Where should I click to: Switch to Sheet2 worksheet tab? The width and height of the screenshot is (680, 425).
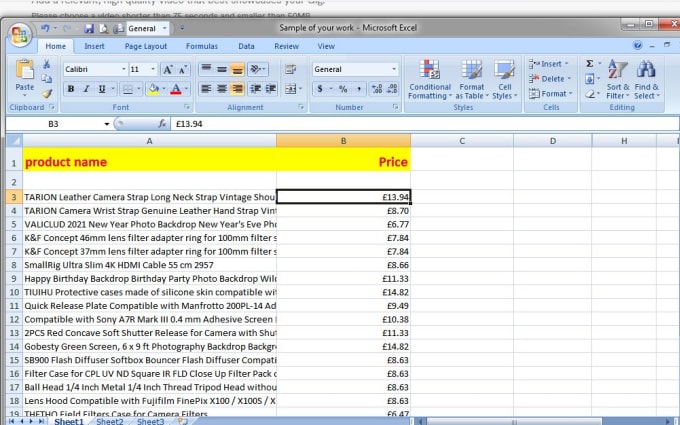tap(109, 421)
